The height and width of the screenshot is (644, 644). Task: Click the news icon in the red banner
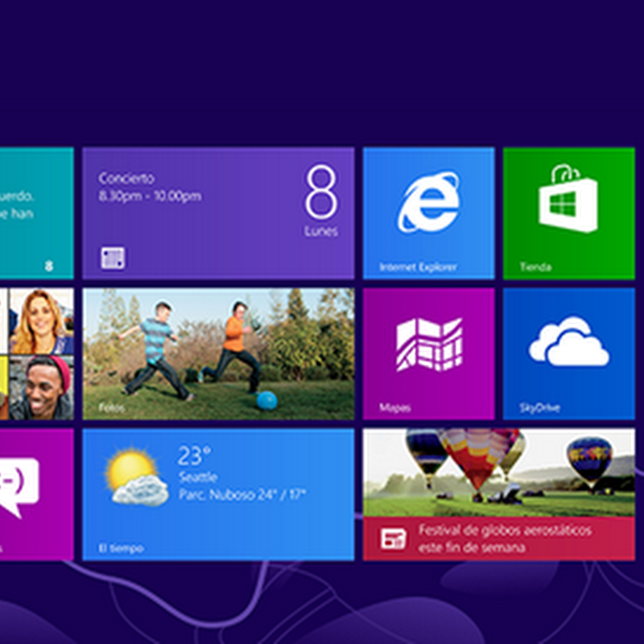tap(393, 539)
